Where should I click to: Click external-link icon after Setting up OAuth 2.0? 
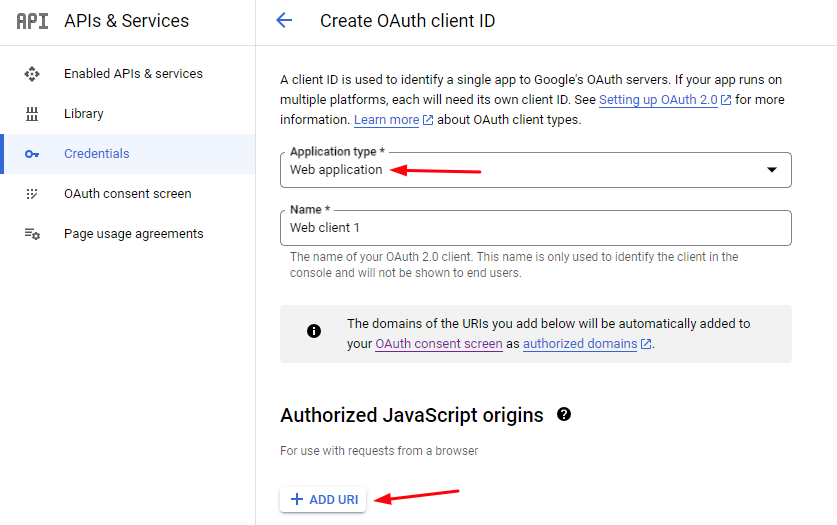tap(726, 100)
